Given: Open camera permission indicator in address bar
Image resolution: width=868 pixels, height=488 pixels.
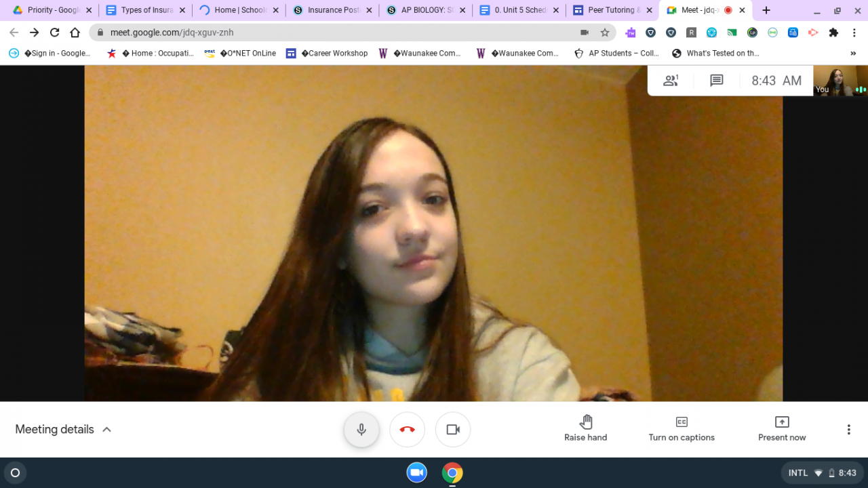Looking at the screenshot, I should pyautogui.click(x=585, y=33).
